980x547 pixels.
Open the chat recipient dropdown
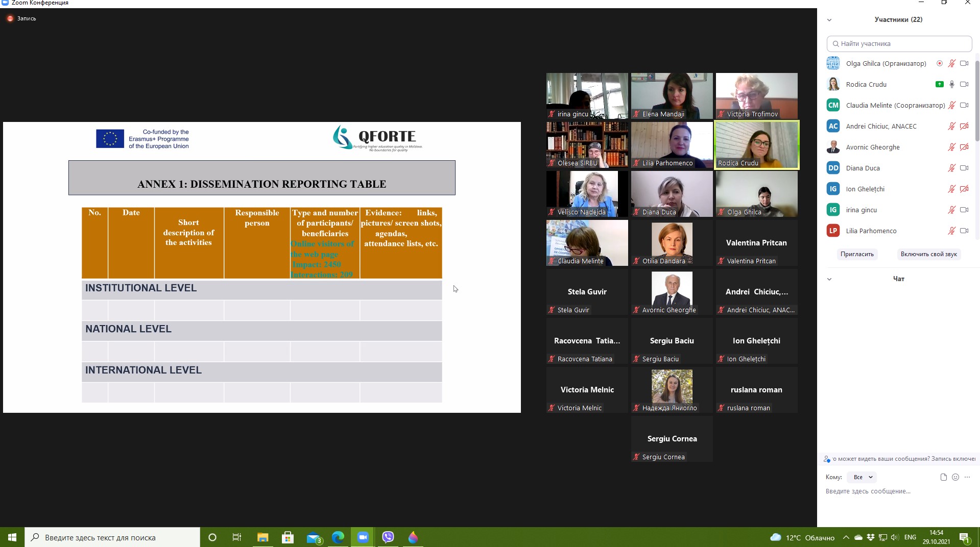click(863, 477)
